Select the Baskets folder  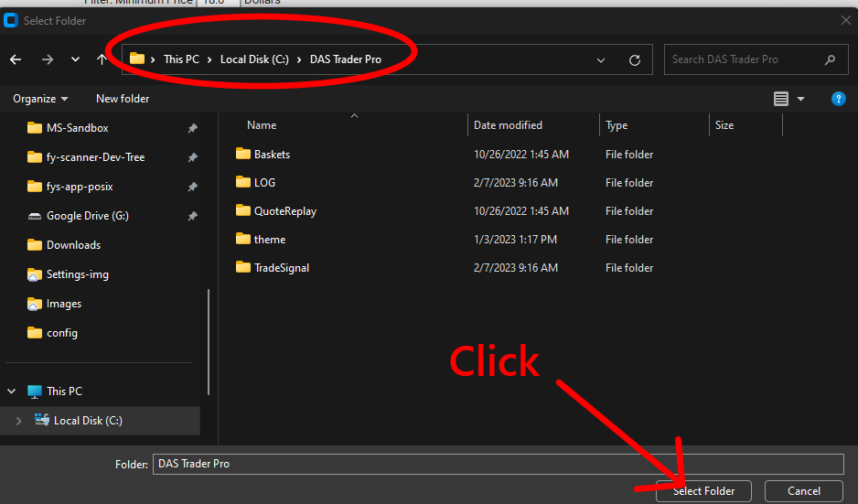tap(272, 155)
